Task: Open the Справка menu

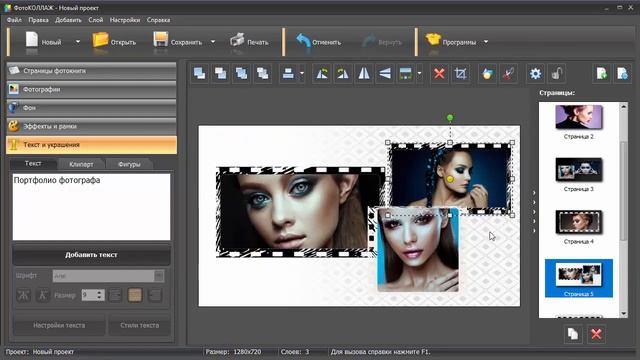Action: click(158, 20)
